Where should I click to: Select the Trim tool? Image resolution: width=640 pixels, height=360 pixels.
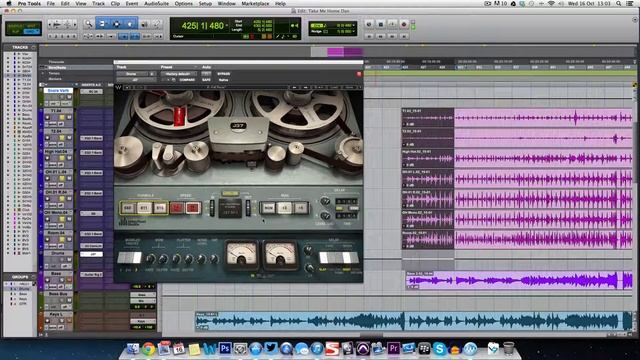pos(102,24)
